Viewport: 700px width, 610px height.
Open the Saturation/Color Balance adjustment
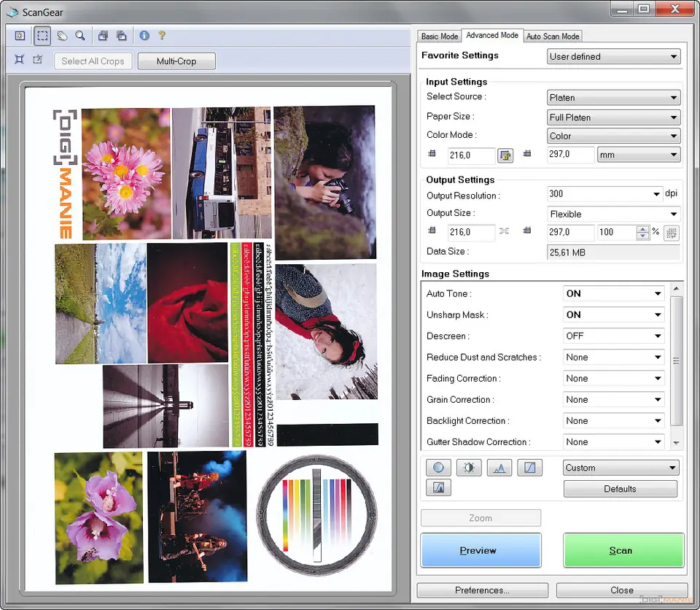(438, 468)
